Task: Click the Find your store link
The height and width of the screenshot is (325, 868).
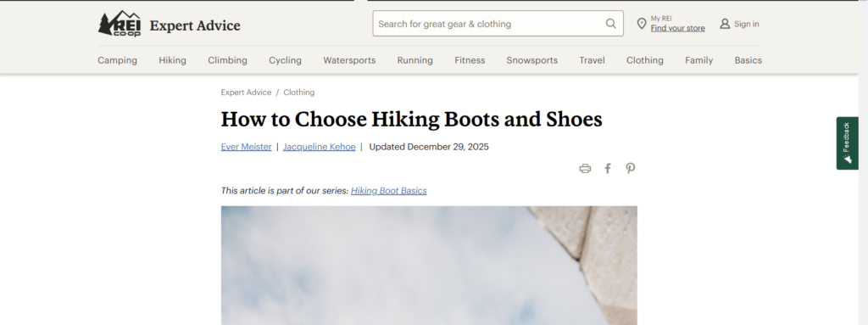Action: (x=677, y=28)
